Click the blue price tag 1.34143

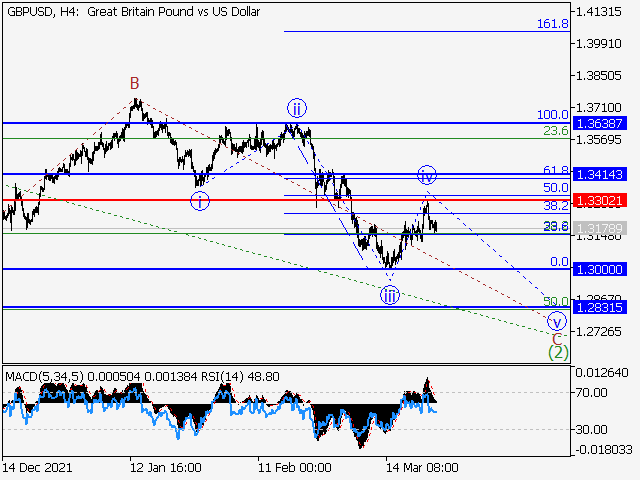tap(600, 175)
